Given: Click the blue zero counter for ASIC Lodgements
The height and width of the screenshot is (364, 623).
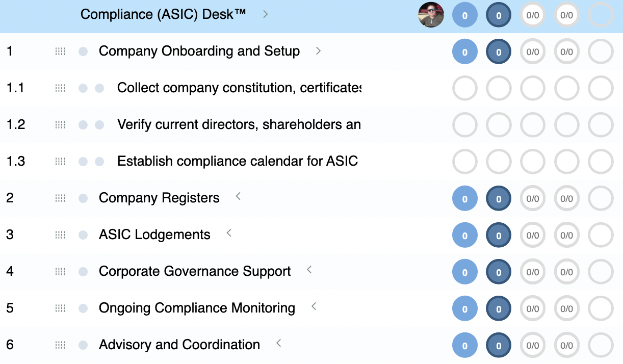Looking at the screenshot, I should 464,235.
